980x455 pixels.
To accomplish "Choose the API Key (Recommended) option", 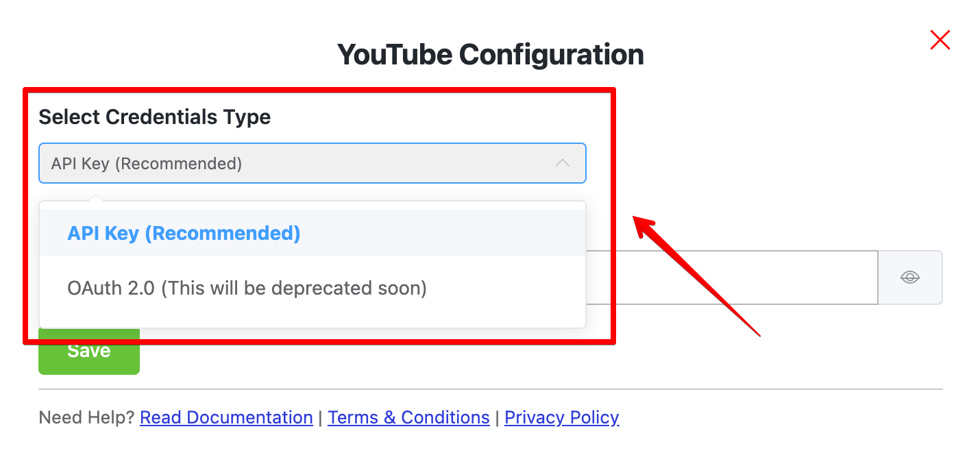I will [184, 234].
